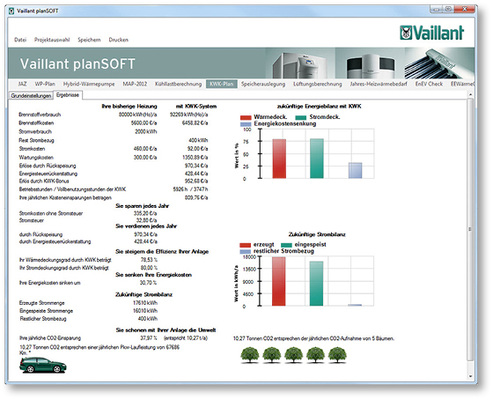Open the MAP-2012 tab
The height and width of the screenshot is (400, 493).
click(x=135, y=84)
